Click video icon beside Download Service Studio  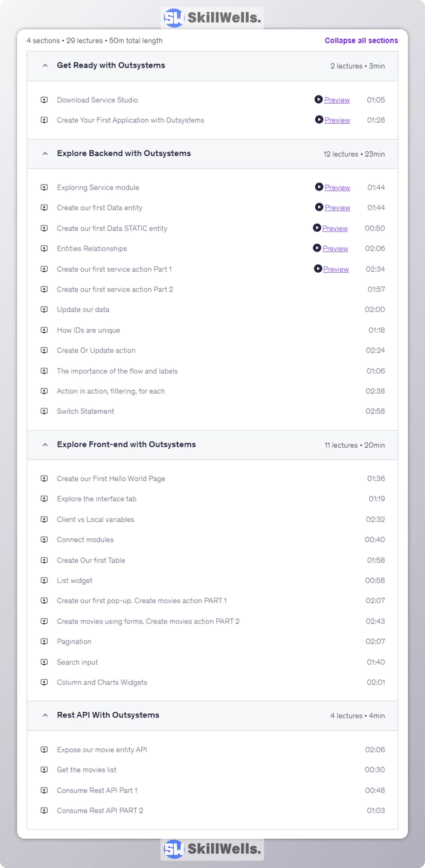(x=44, y=100)
